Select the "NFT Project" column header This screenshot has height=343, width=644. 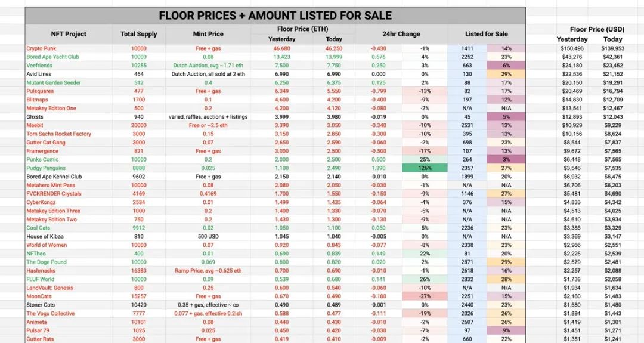coord(69,35)
